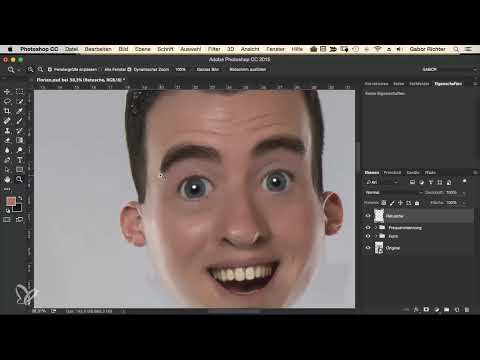480x360 pixels.
Task: Toggle layer filtering switch on or off
Action: click(465, 181)
